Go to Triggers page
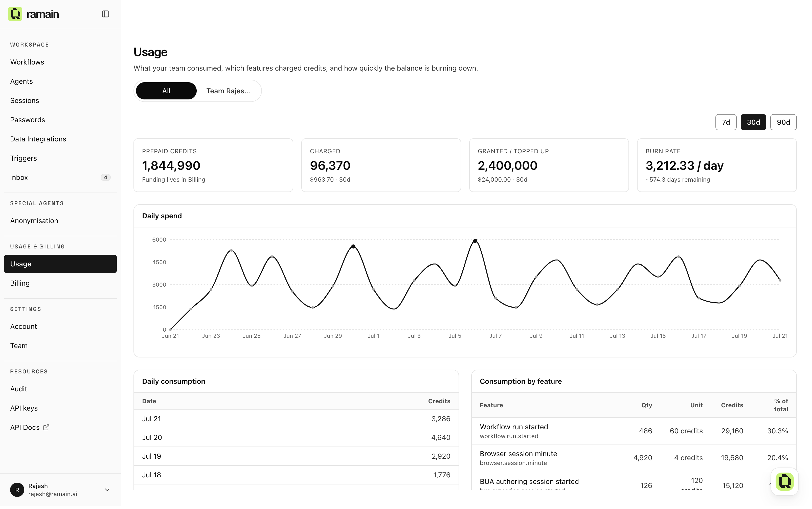Viewport: 812px width, 509px height. [x=61, y=158]
